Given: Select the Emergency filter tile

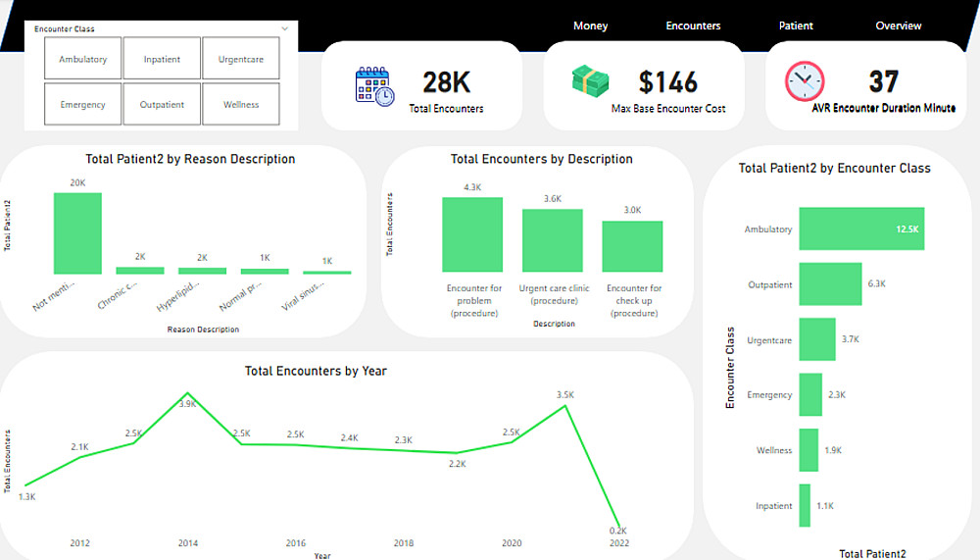Looking at the screenshot, I should pyautogui.click(x=82, y=104).
